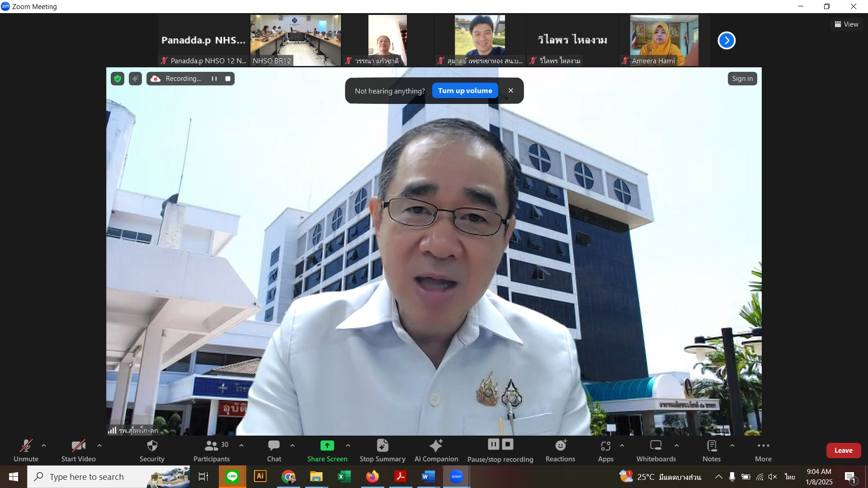Select วรรณา แก้วชาติ video thumbnail

pos(388,41)
